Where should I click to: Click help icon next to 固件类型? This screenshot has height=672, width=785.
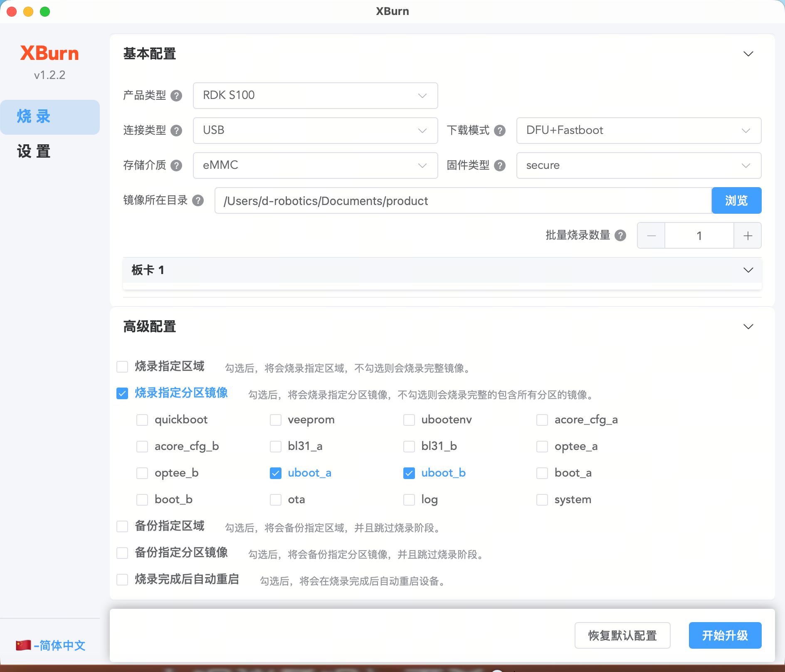(500, 166)
